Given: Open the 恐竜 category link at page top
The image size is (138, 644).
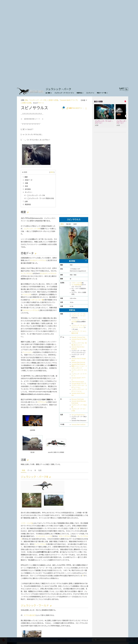Looking at the screenshot, I should click(x=26, y=100).
